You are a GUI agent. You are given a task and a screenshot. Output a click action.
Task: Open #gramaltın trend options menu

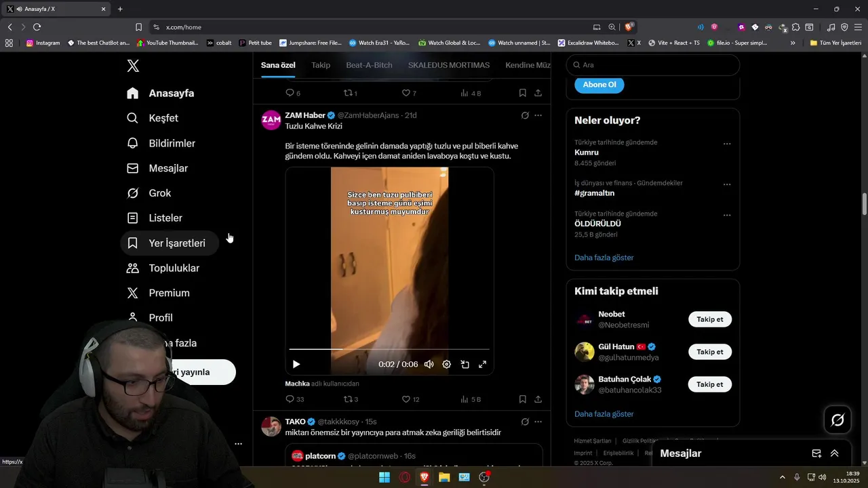pyautogui.click(x=727, y=184)
